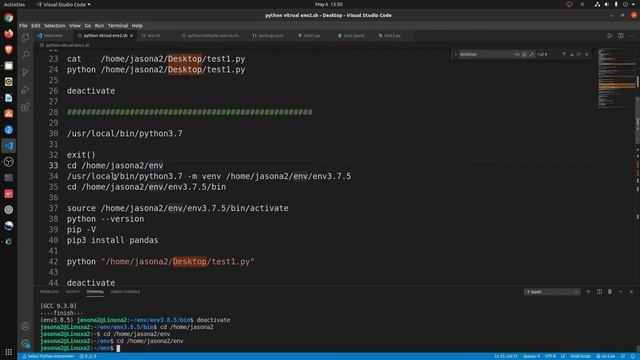Screen dimensions: 640x360
Task: Switch to the Debug Console panel tab
Action: [x=125, y=292]
